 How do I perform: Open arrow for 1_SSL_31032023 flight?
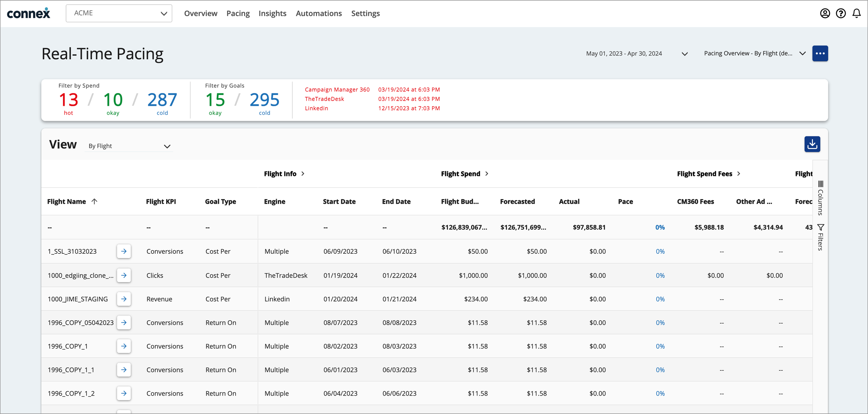click(x=124, y=251)
